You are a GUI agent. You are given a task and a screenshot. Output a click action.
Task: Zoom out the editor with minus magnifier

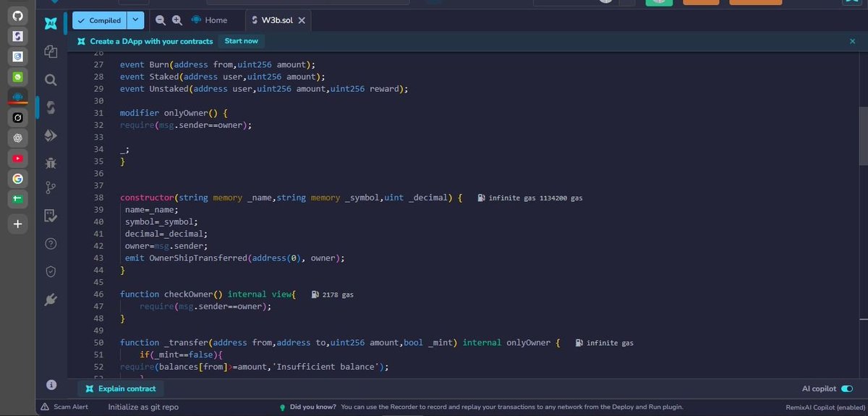[x=161, y=20]
